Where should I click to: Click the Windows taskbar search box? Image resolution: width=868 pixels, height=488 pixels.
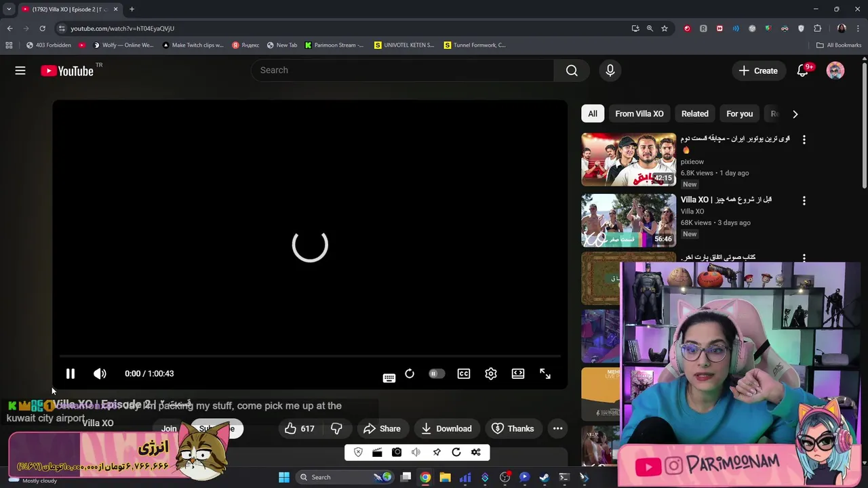345,477
